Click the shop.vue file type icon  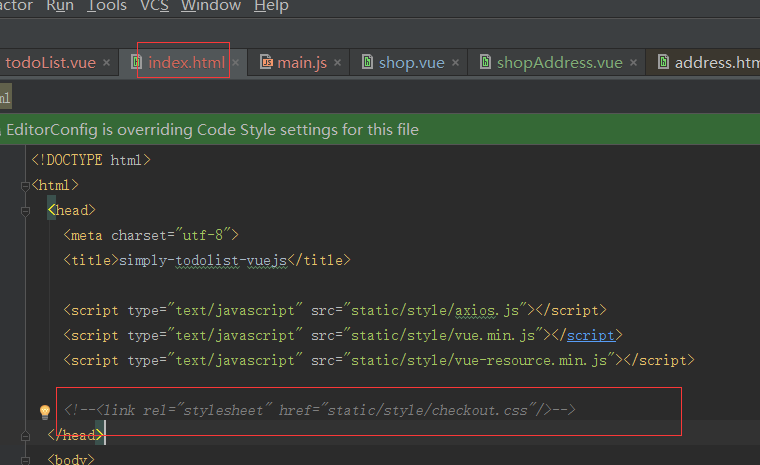click(x=367, y=62)
